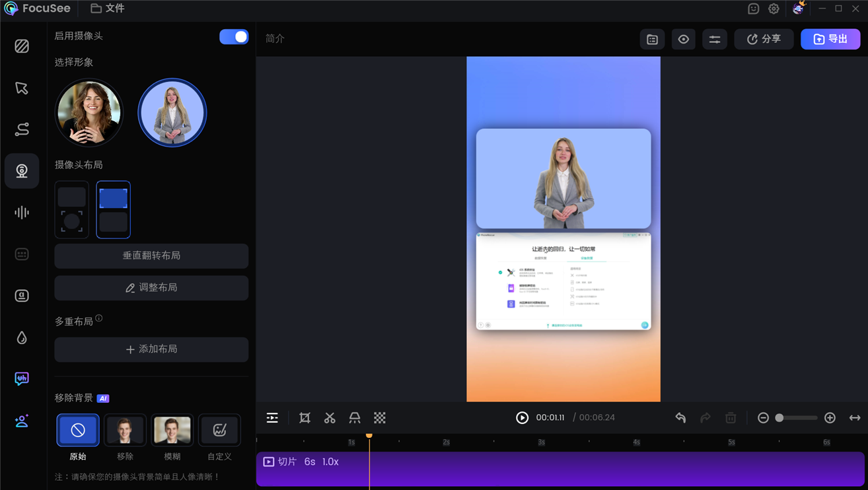Click the trash delete icon

tap(731, 418)
